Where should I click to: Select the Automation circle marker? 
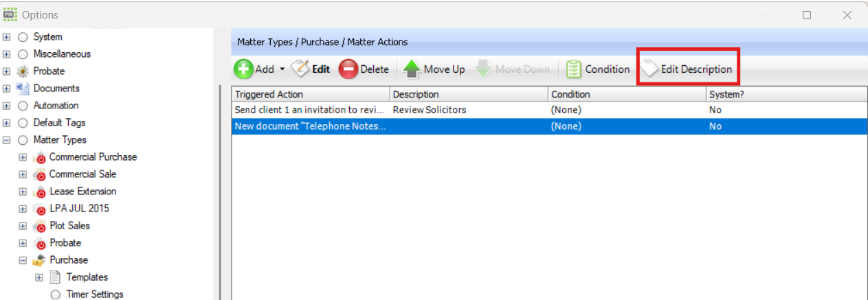(23, 106)
